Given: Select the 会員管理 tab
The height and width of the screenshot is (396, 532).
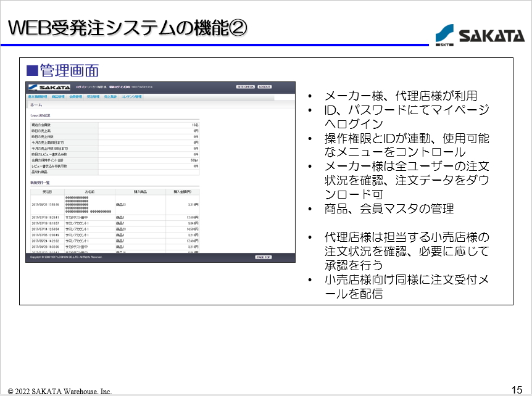Looking at the screenshot, I should 76,97.
